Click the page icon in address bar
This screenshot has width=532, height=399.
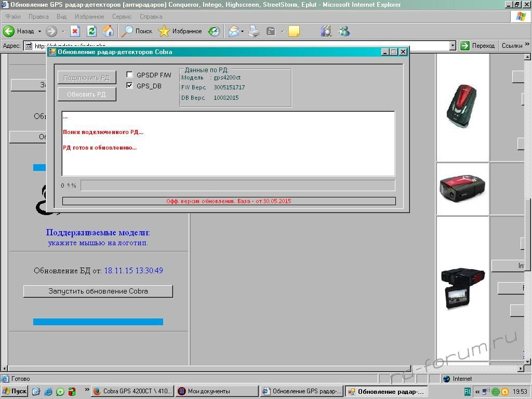click(29, 46)
